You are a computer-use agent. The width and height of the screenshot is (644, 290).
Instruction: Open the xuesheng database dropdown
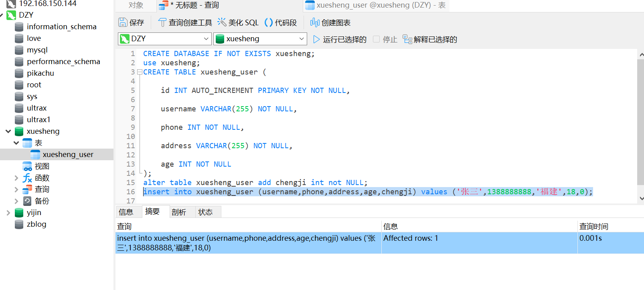[x=301, y=39]
